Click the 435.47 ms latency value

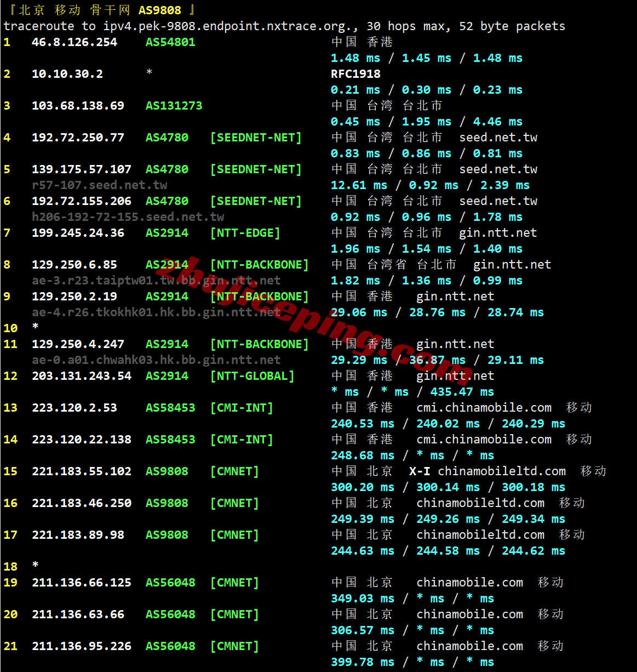click(x=462, y=392)
